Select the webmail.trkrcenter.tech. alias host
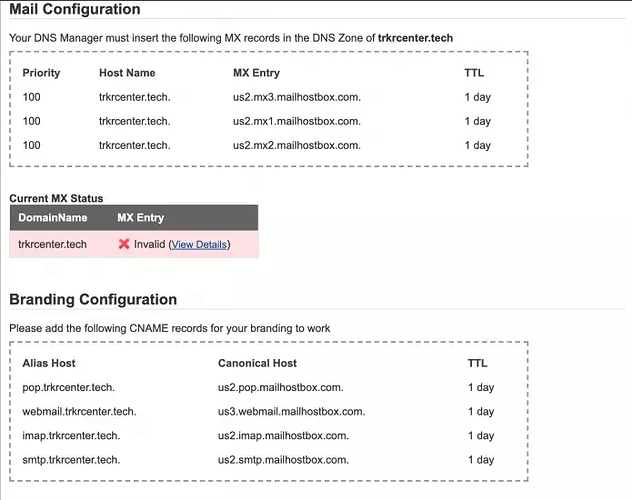This screenshot has width=632, height=500. [x=79, y=411]
